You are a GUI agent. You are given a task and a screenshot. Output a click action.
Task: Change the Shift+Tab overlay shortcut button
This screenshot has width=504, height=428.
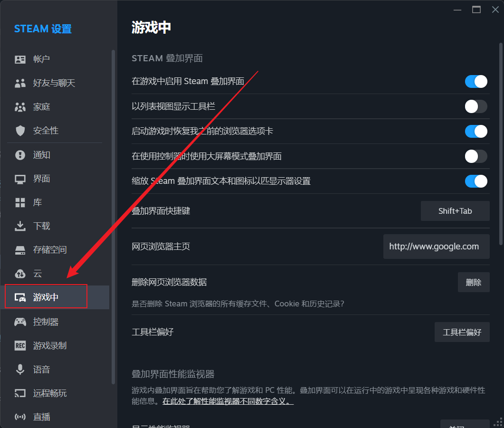455,211
